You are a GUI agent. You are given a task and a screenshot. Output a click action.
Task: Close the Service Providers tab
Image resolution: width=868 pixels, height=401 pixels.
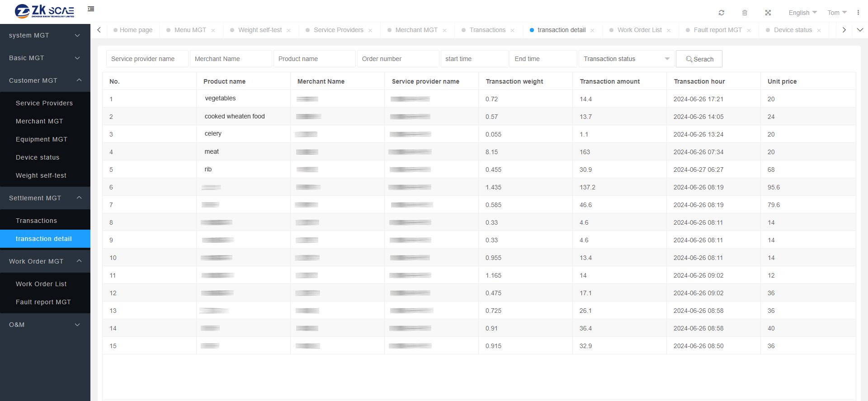370,30
